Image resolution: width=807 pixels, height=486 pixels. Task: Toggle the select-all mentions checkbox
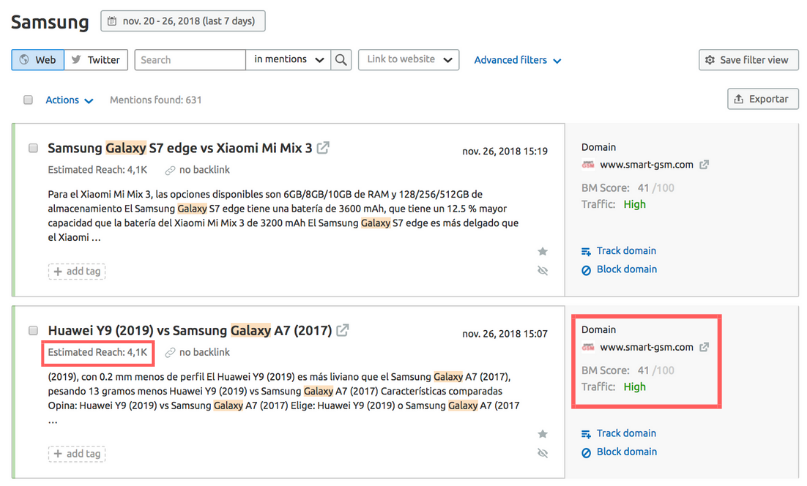point(28,100)
